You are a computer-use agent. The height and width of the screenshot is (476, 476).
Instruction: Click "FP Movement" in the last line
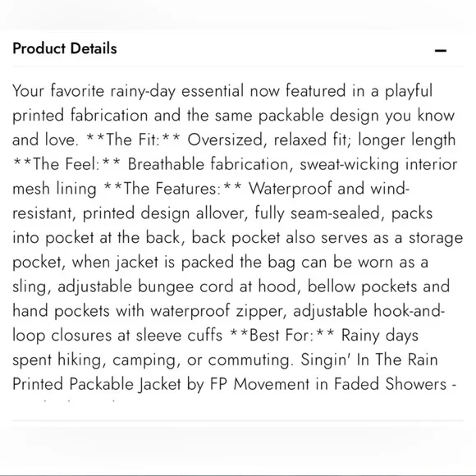[259, 384]
